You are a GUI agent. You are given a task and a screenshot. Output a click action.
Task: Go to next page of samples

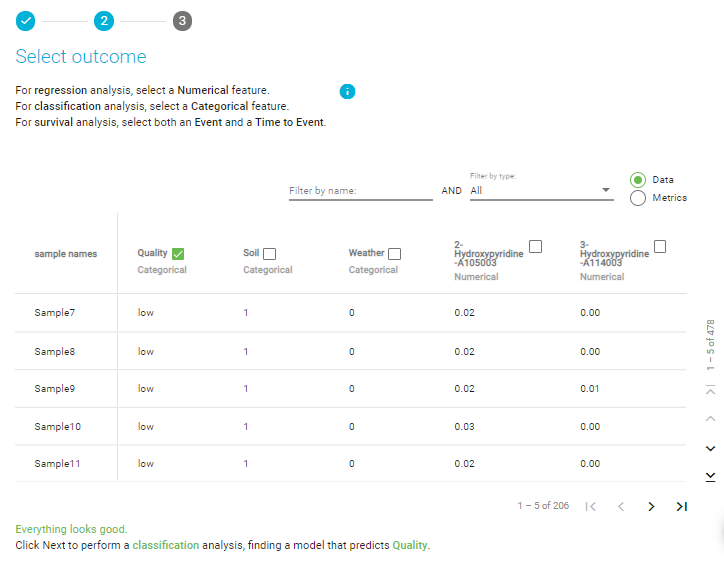tap(651, 507)
